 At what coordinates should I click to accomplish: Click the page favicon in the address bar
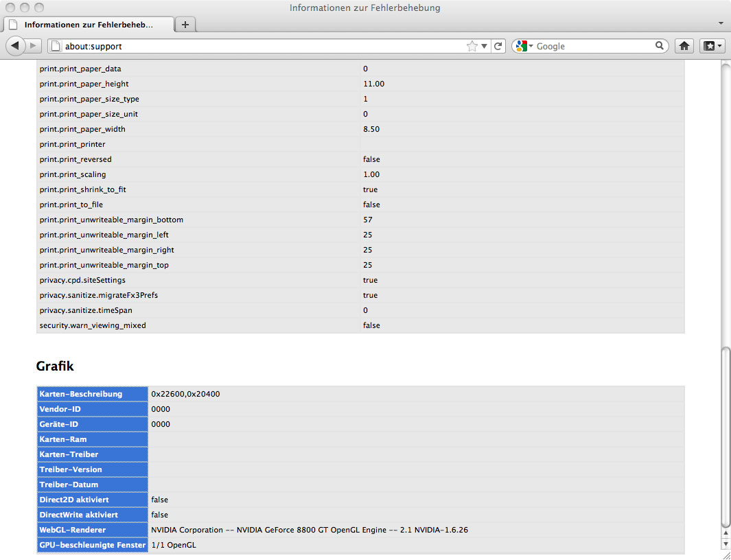tap(54, 45)
